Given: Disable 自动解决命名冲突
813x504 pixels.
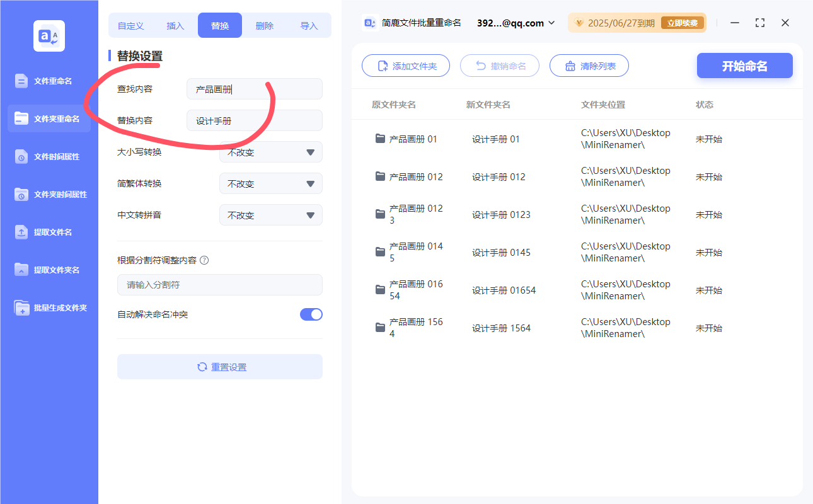Looking at the screenshot, I should pos(311,314).
